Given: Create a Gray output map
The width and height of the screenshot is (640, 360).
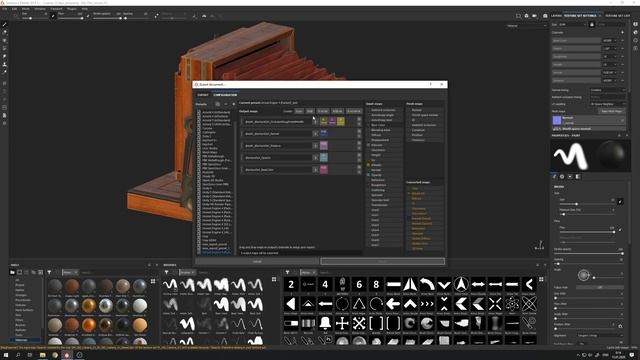Looking at the screenshot, I should click(299, 111).
